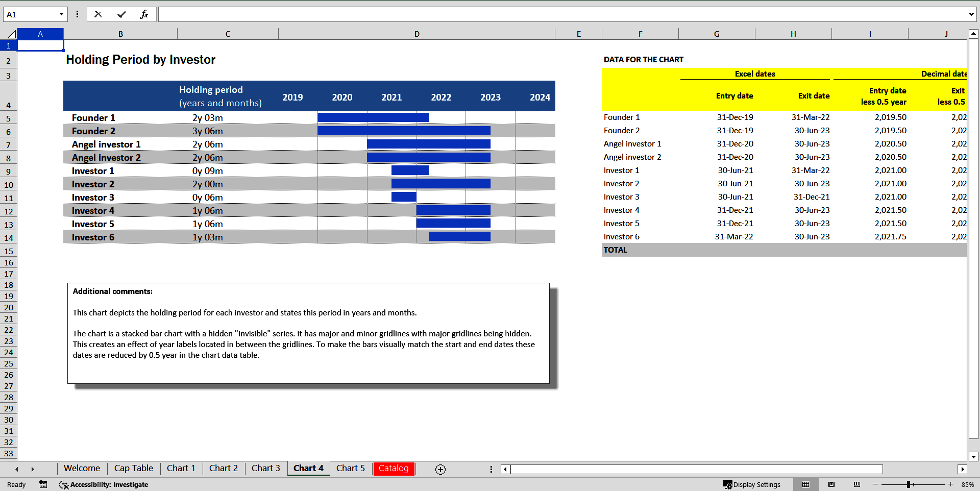Click the 85% zoom level
The height and width of the screenshot is (491, 980).
point(967,484)
